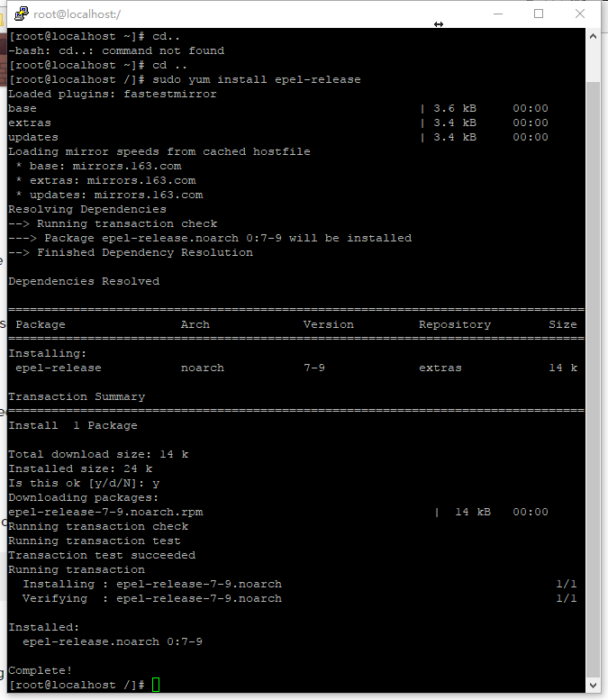The image size is (608, 700).
Task: Click the 'Loaded plugins: fastestmirror' line
Action: click(112, 94)
